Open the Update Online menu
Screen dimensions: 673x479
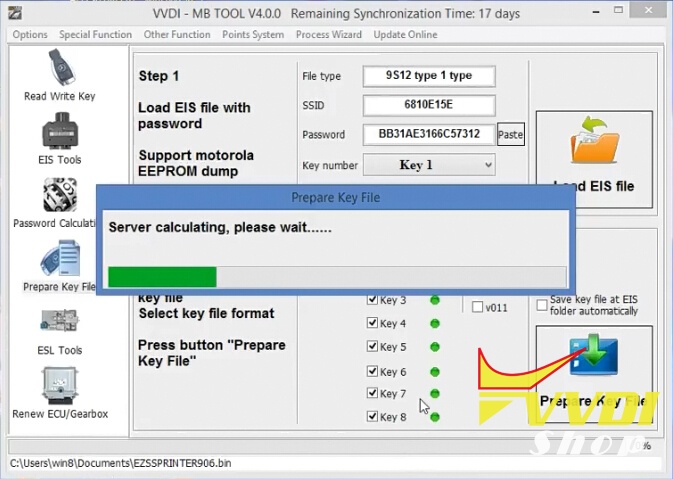point(405,34)
